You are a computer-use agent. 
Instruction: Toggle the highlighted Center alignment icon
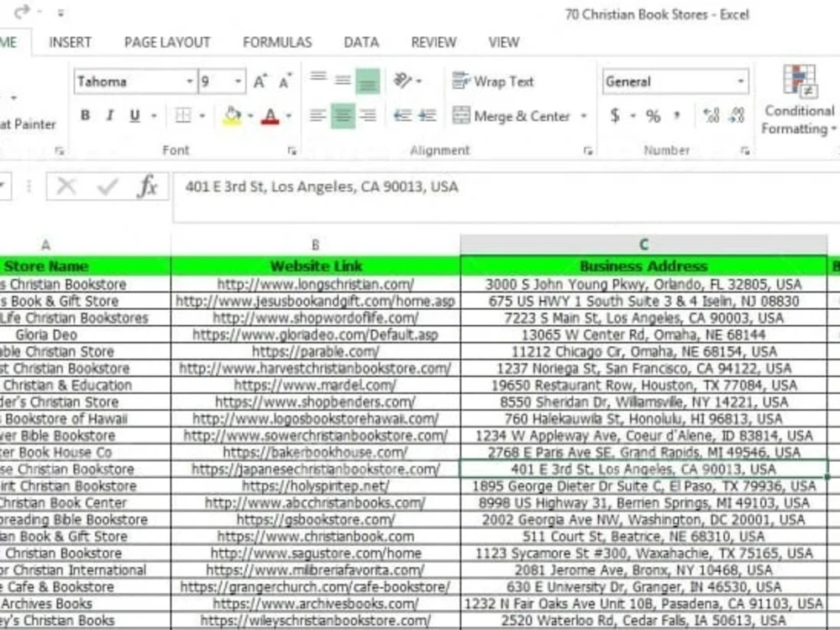point(343,116)
